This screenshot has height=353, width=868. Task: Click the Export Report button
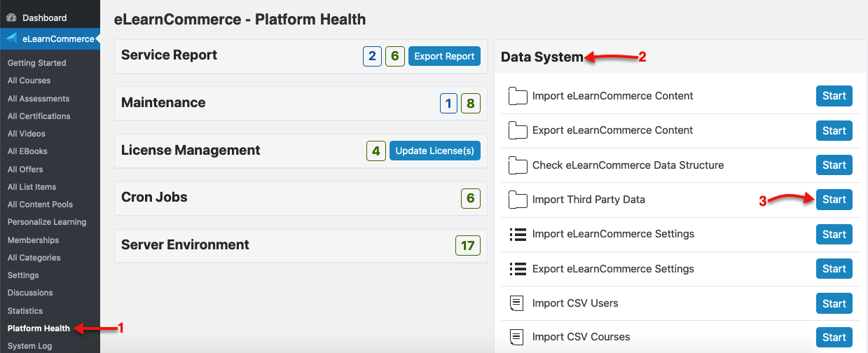(x=444, y=56)
